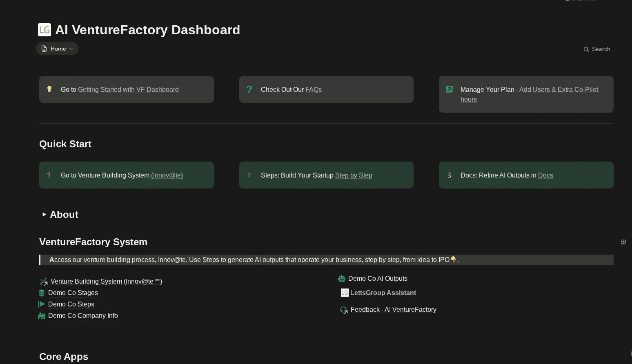Click the stacked layers icon next to Demo Co Stages

pyautogui.click(x=42, y=293)
